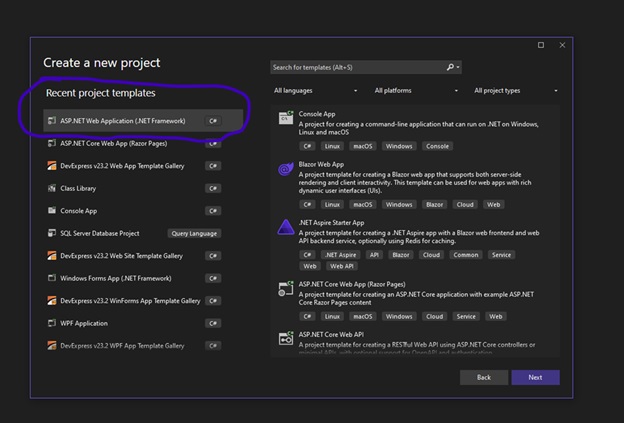Click the macOS tag under Console App
This screenshot has width=624, height=423.
[363, 146]
